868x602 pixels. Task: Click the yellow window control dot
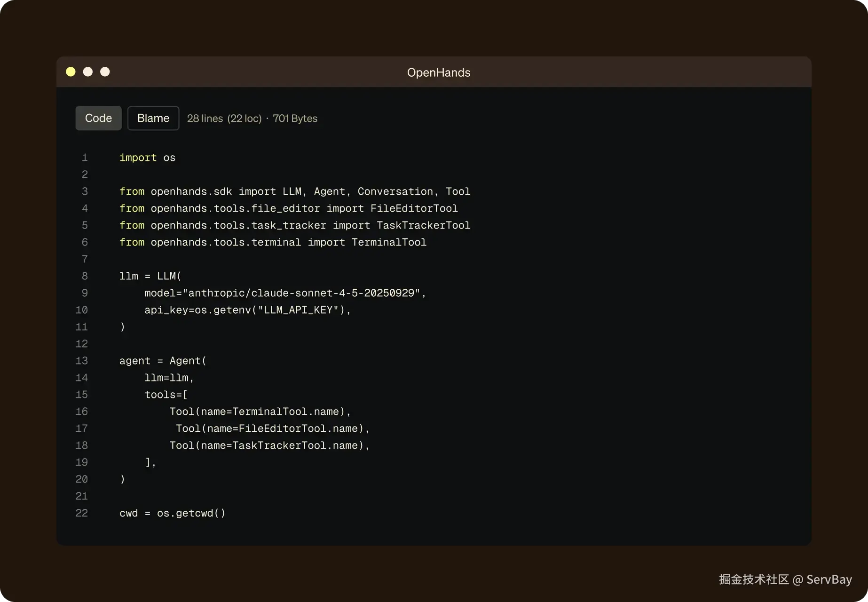click(71, 71)
